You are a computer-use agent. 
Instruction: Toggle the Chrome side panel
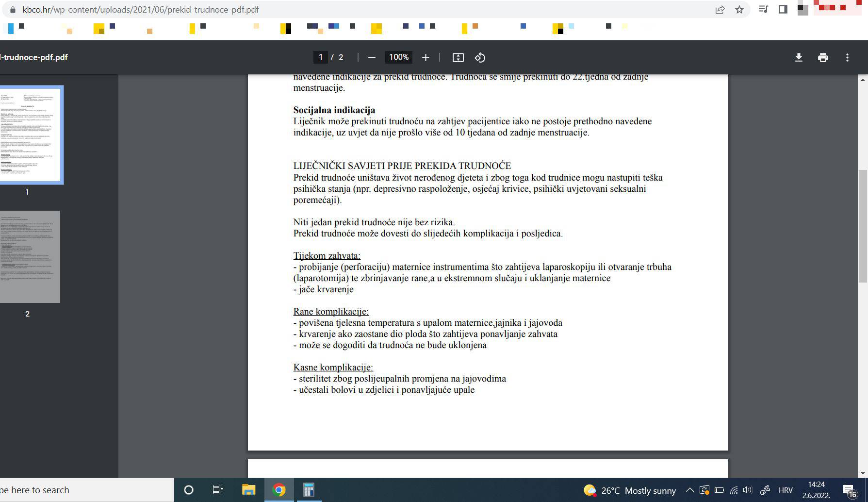coord(783,9)
